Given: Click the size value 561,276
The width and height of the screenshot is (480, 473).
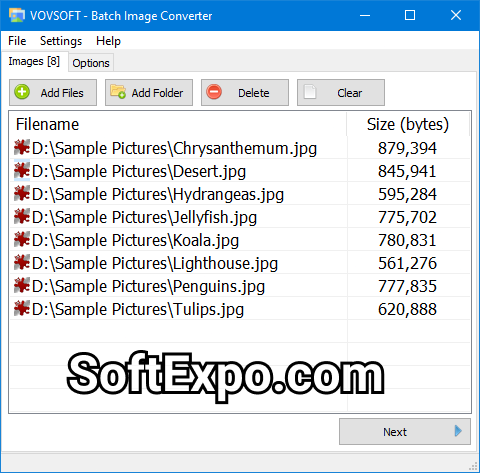Looking at the screenshot, I should pos(407,263).
